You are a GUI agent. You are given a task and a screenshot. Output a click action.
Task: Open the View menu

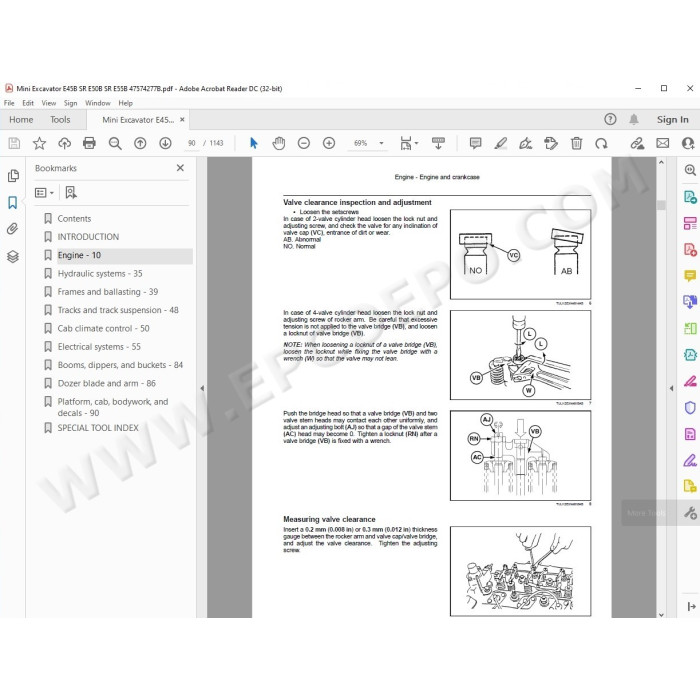click(x=49, y=103)
